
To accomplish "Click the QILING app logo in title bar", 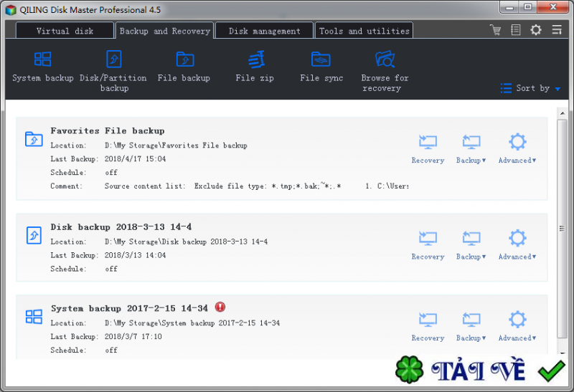I will point(11,10).
